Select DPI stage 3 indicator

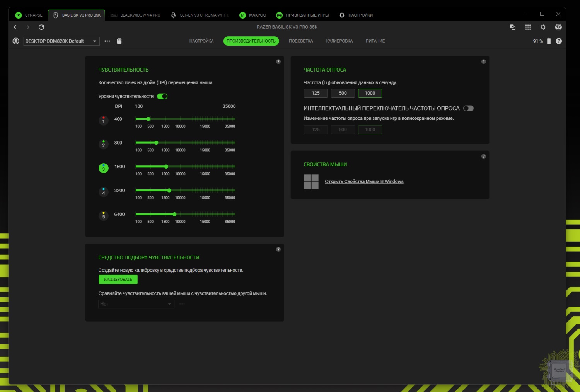pyautogui.click(x=103, y=168)
